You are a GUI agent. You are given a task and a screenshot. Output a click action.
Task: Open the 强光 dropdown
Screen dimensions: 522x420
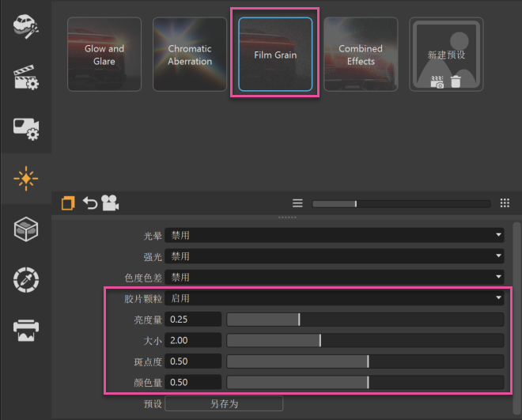[x=335, y=256]
